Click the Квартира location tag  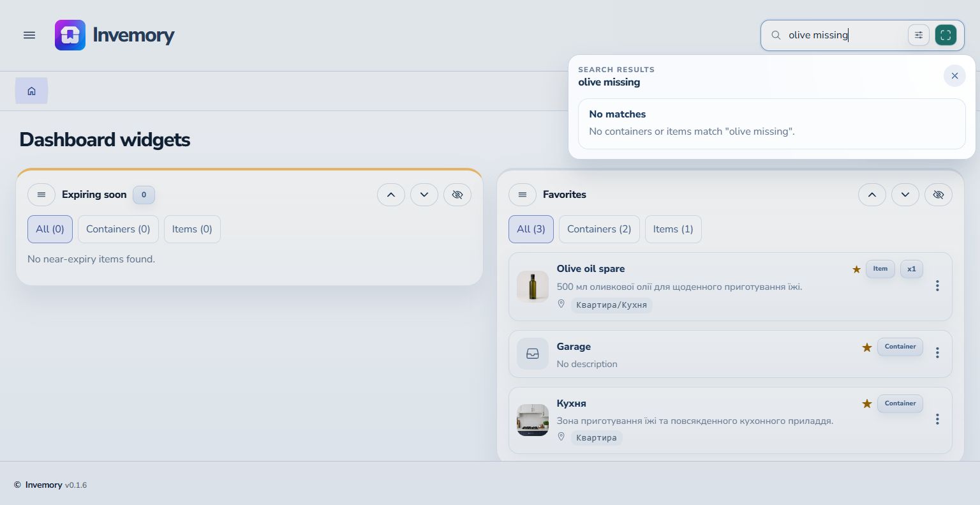pyautogui.click(x=596, y=438)
